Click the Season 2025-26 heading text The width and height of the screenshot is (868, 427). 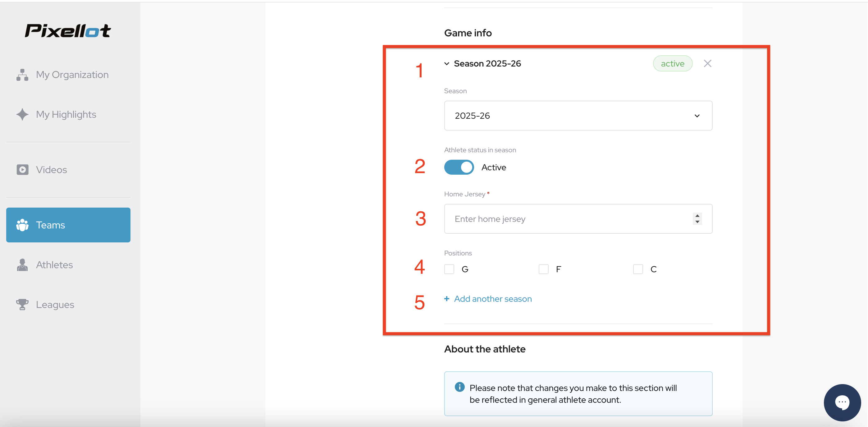click(487, 64)
